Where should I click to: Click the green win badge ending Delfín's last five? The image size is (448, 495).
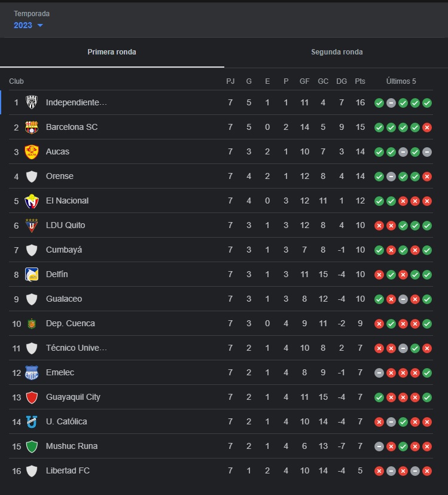(x=426, y=274)
